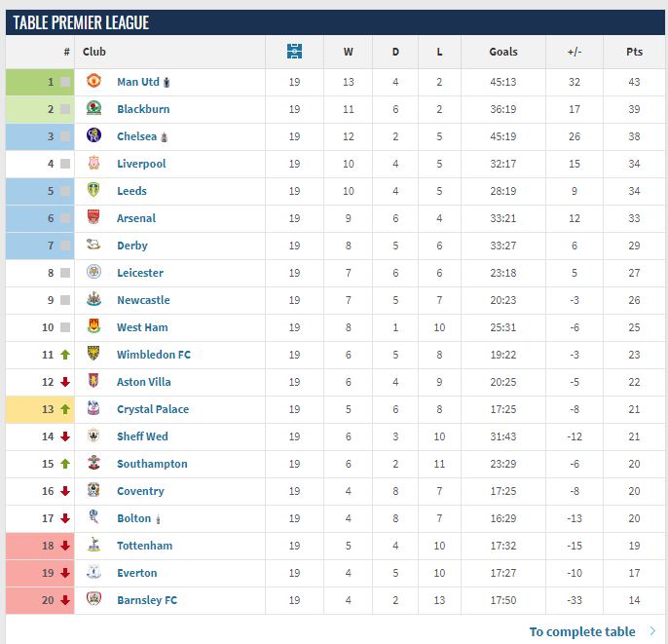668x644 pixels.
Task: Click the matches played pitch icon header
Action: pyautogui.click(x=294, y=51)
